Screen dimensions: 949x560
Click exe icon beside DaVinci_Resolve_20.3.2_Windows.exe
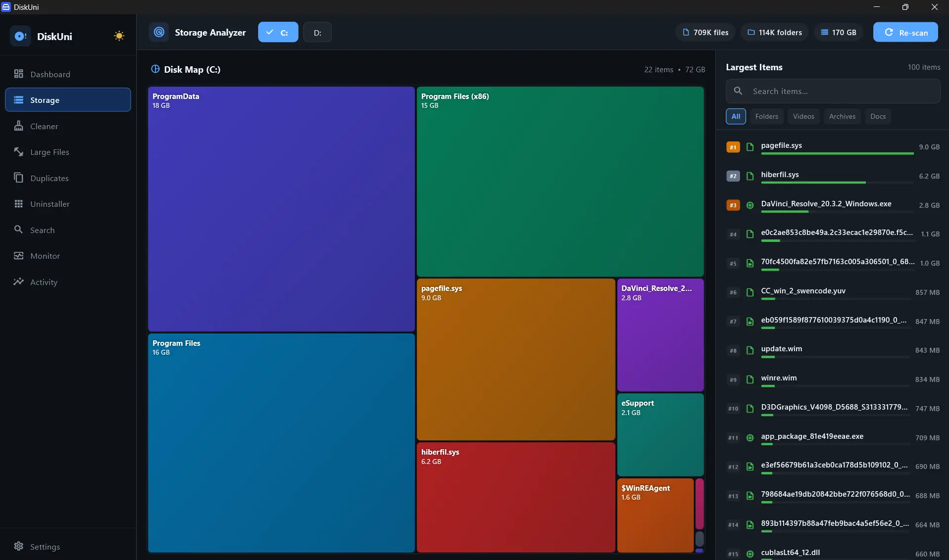click(x=749, y=205)
